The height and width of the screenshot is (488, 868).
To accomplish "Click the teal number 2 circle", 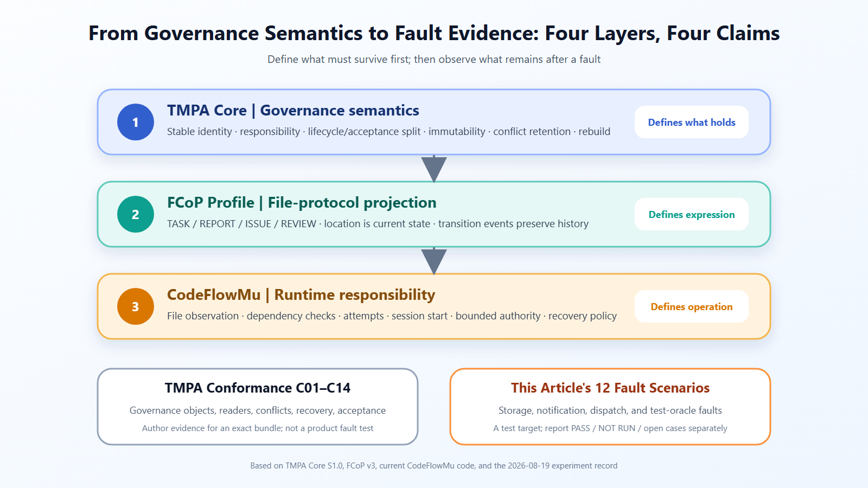I will pos(136,214).
